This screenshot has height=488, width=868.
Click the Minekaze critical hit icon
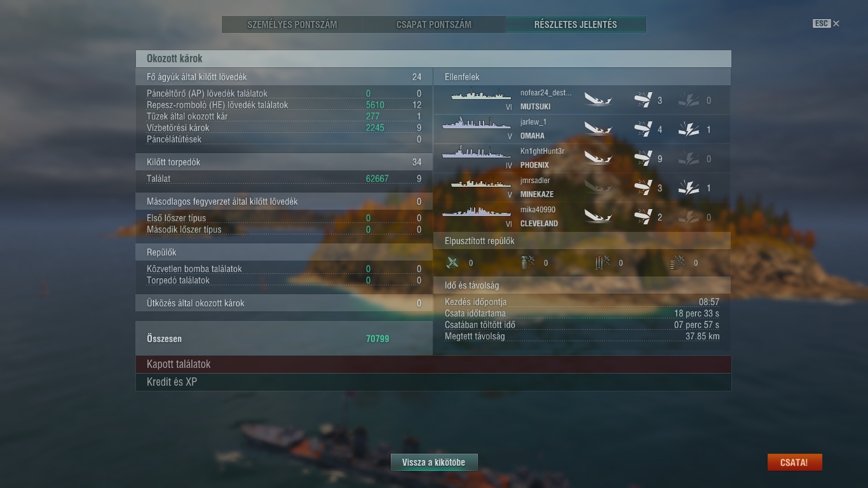pyautogui.click(x=689, y=188)
